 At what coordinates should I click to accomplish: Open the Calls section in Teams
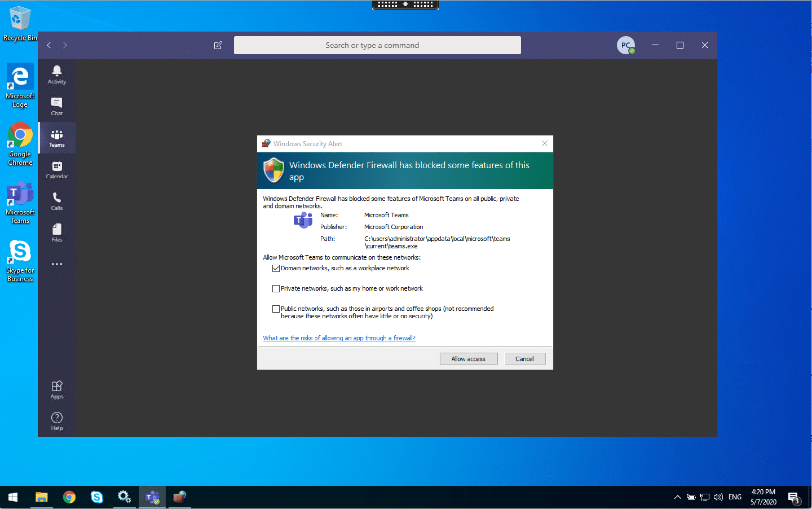[x=56, y=201]
